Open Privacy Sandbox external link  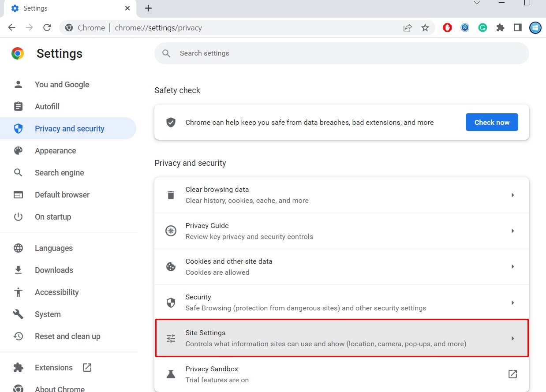[x=512, y=374]
